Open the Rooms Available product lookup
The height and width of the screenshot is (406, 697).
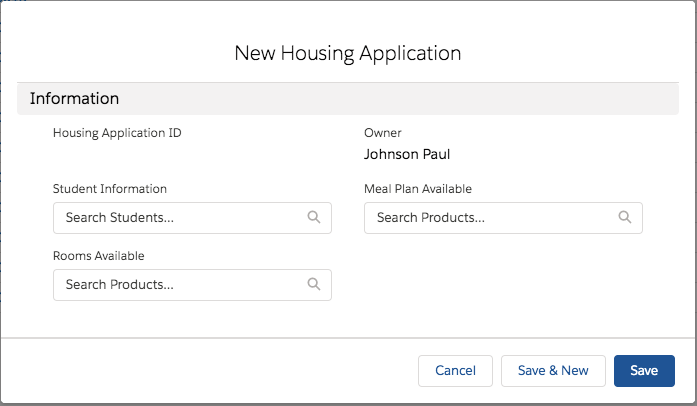(180, 285)
